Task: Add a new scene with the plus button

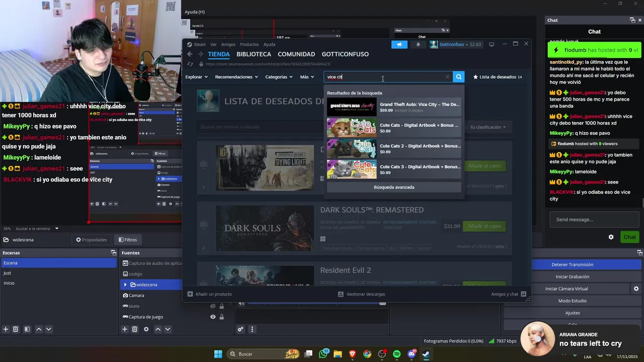Action: [6, 329]
